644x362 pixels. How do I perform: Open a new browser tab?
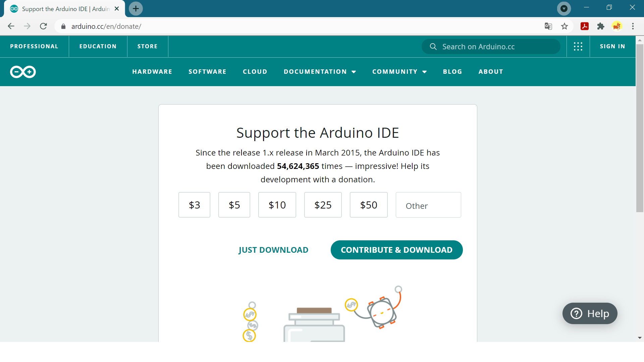136,9
